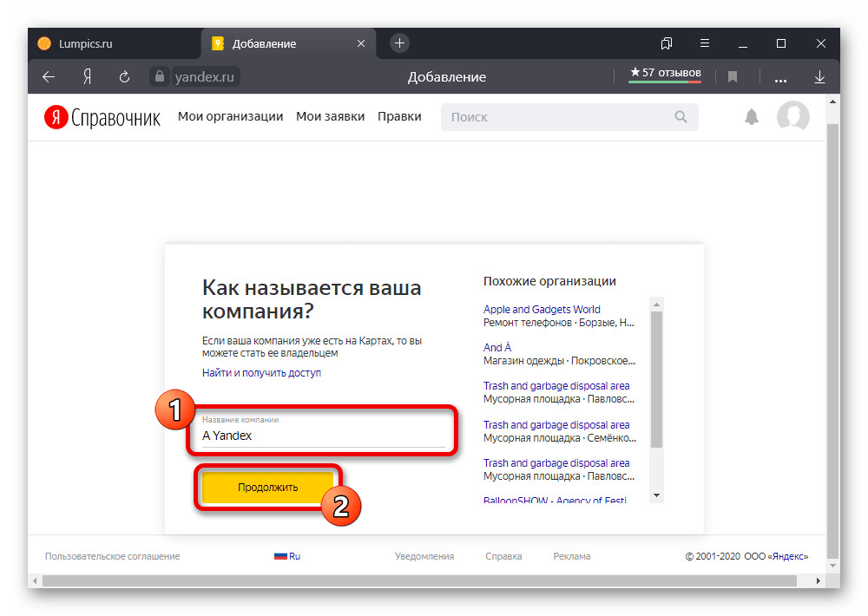Click the search magnifier icon
This screenshot has width=868, height=616.
(x=681, y=117)
